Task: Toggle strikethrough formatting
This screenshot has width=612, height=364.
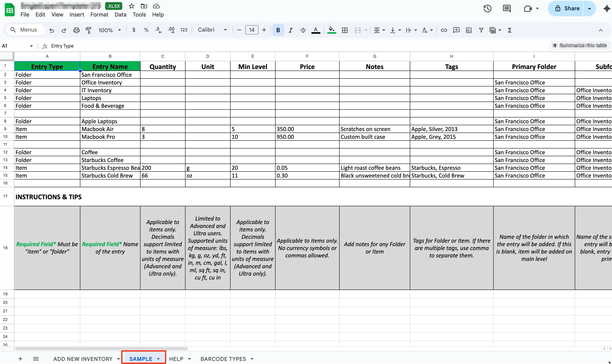Action: pyautogui.click(x=303, y=30)
